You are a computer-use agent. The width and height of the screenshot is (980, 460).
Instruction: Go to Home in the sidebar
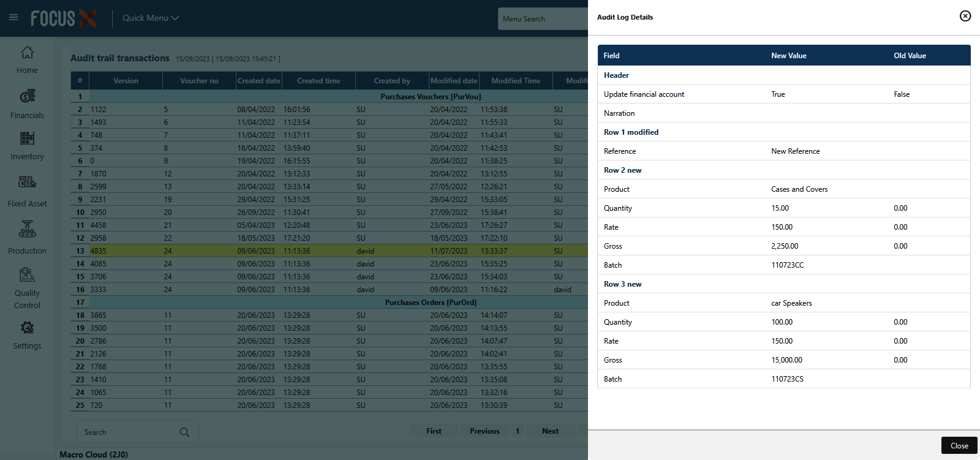click(27, 53)
